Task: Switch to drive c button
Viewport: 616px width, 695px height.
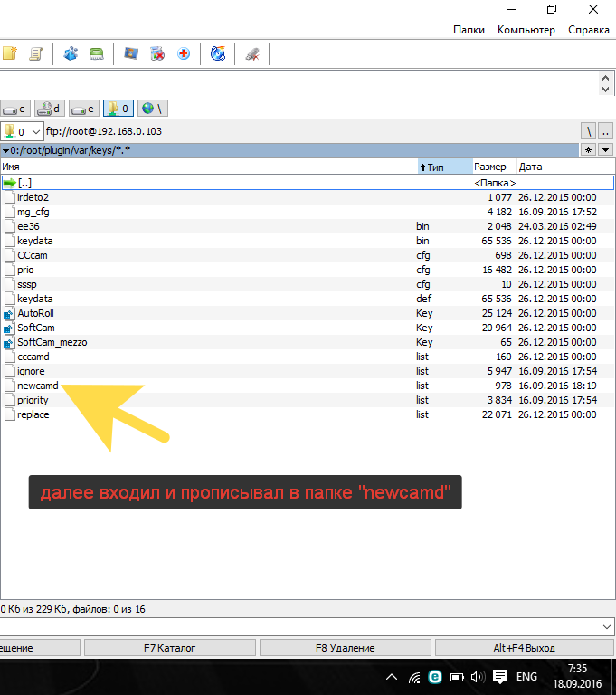Action: point(14,109)
